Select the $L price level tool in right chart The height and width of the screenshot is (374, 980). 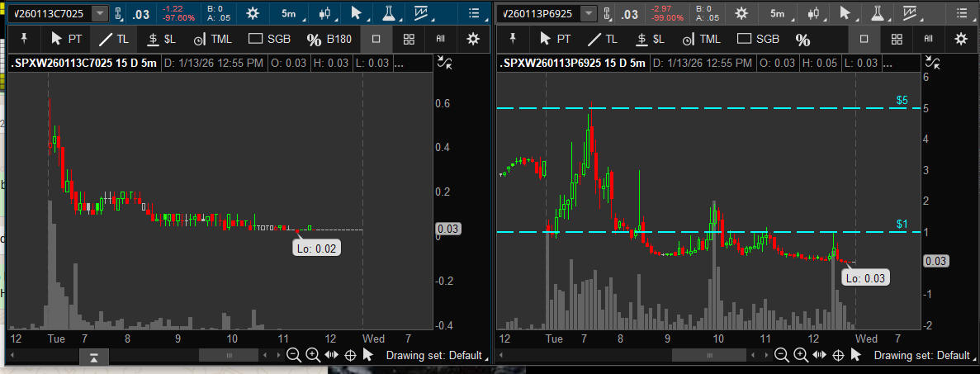(649, 39)
